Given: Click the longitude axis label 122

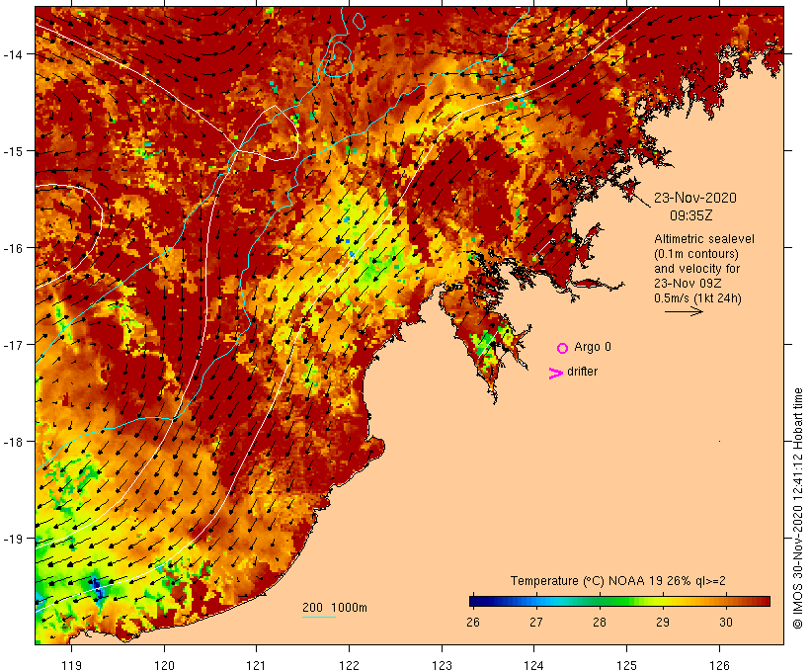Looking at the screenshot, I should (x=350, y=665).
